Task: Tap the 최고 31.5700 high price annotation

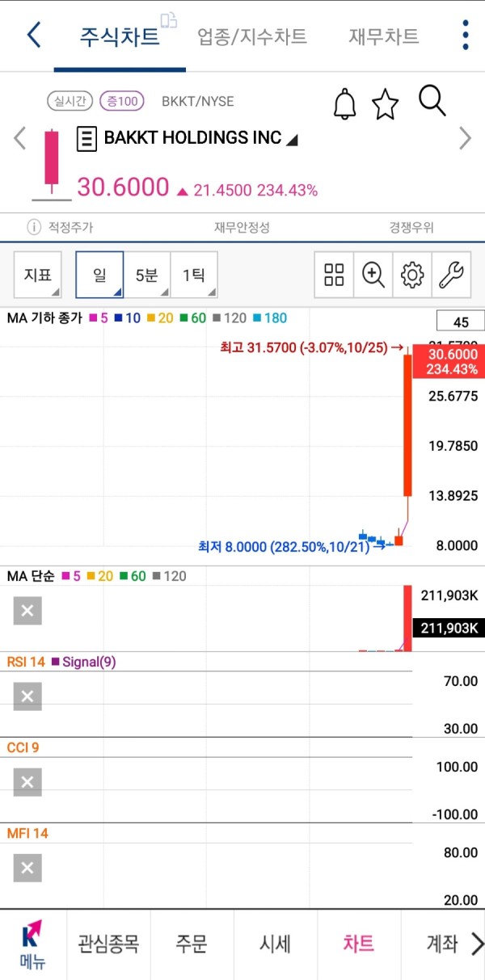Action: pos(311,347)
